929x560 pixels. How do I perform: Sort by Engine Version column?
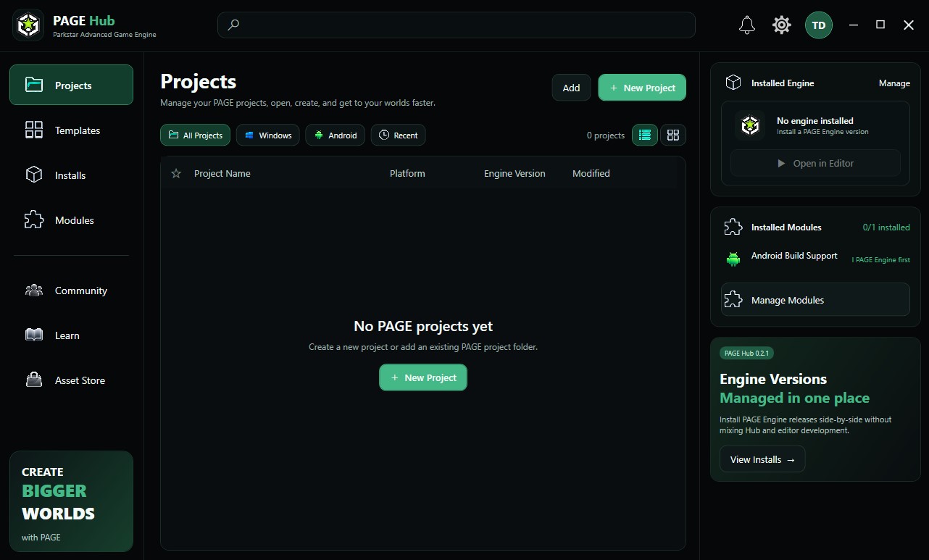pyautogui.click(x=515, y=173)
